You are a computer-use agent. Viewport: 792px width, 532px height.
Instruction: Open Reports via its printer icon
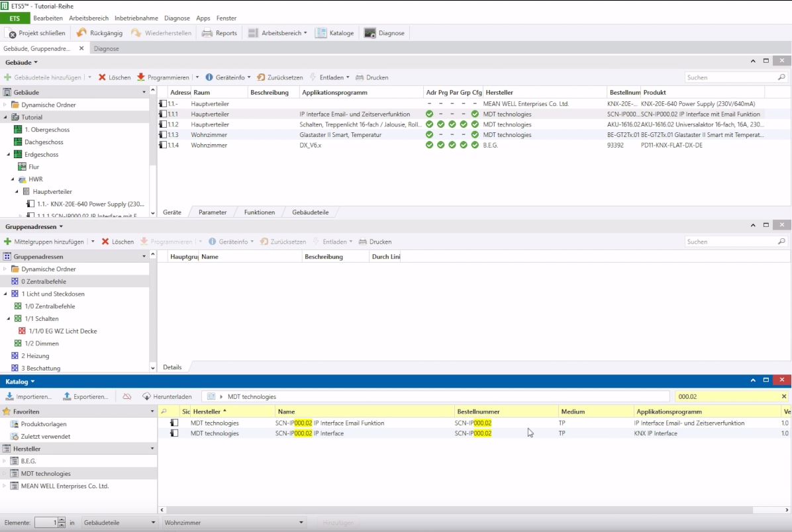pyautogui.click(x=207, y=33)
